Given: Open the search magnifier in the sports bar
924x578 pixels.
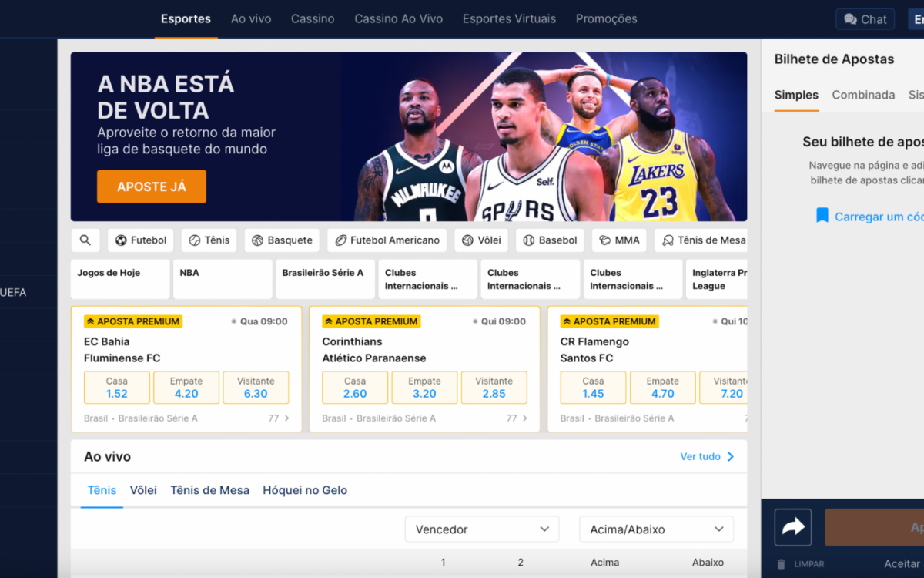Looking at the screenshot, I should click(85, 240).
